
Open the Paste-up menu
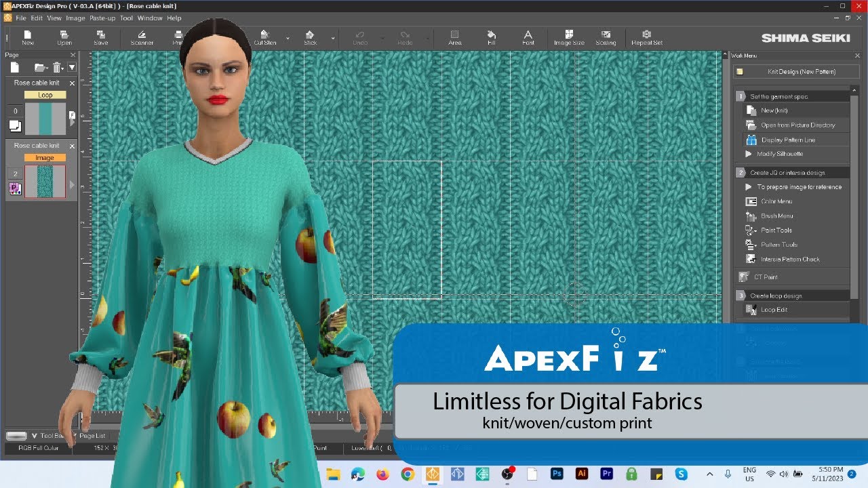102,18
